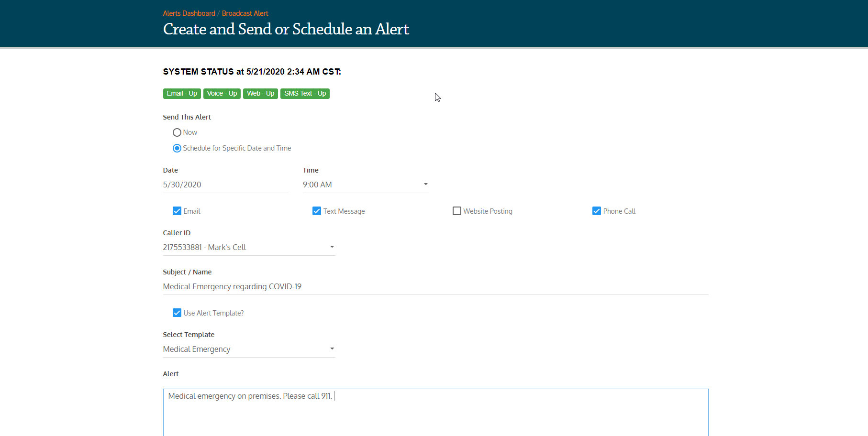Click the Email - Up status badge
868x436 pixels.
(182, 94)
